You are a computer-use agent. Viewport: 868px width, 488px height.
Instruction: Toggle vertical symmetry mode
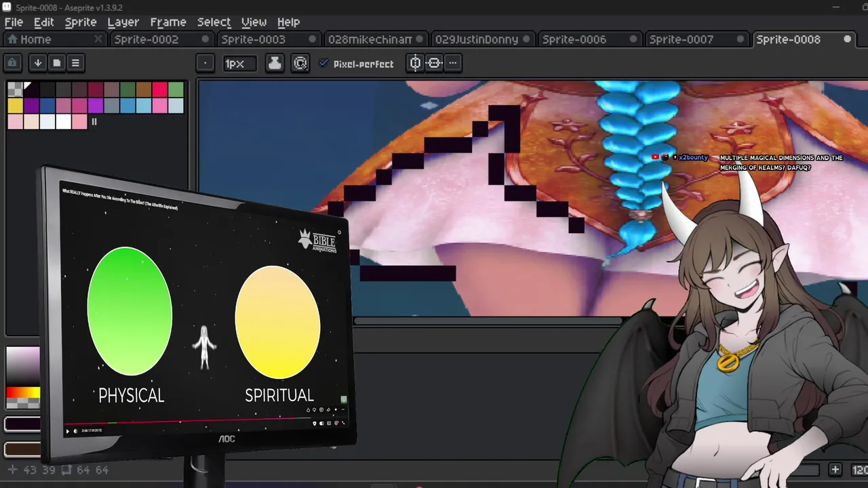click(x=415, y=63)
